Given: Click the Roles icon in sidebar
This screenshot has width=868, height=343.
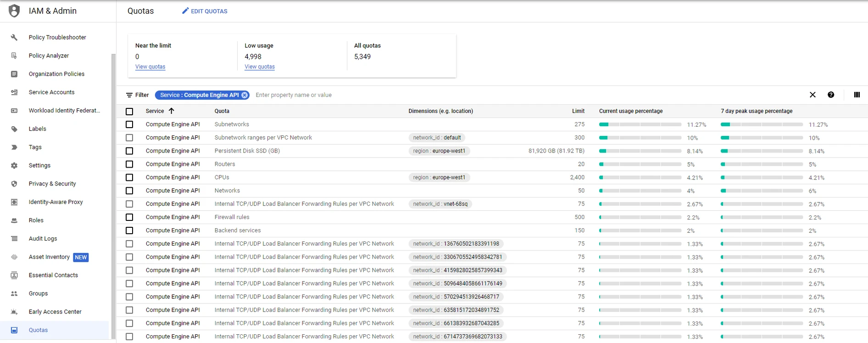Looking at the screenshot, I should point(14,220).
